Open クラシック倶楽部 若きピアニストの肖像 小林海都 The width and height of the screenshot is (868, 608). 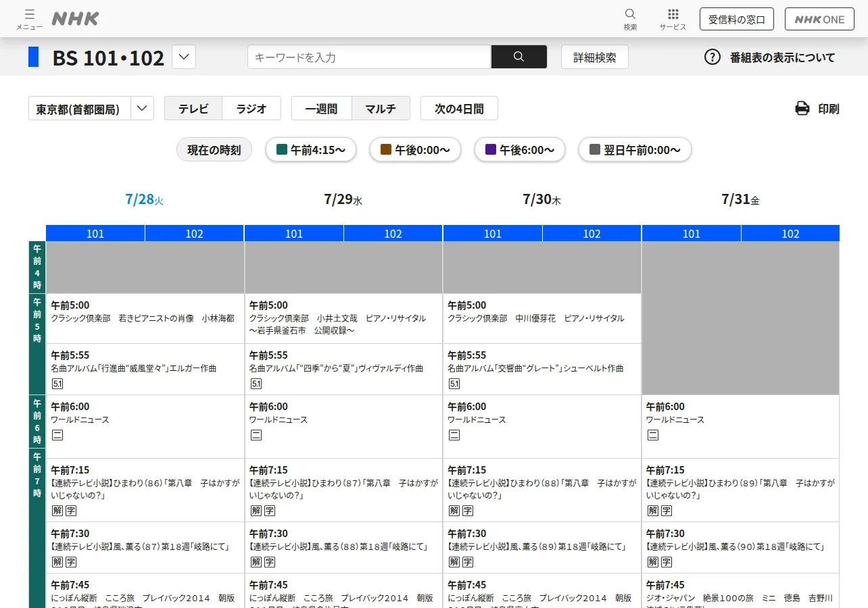[143, 318]
